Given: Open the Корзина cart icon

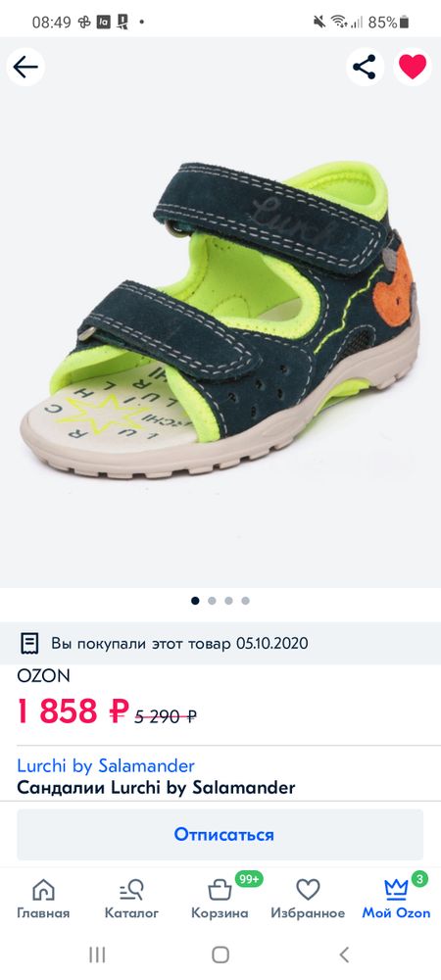Looking at the screenshot, I should (x=220, y=899).
